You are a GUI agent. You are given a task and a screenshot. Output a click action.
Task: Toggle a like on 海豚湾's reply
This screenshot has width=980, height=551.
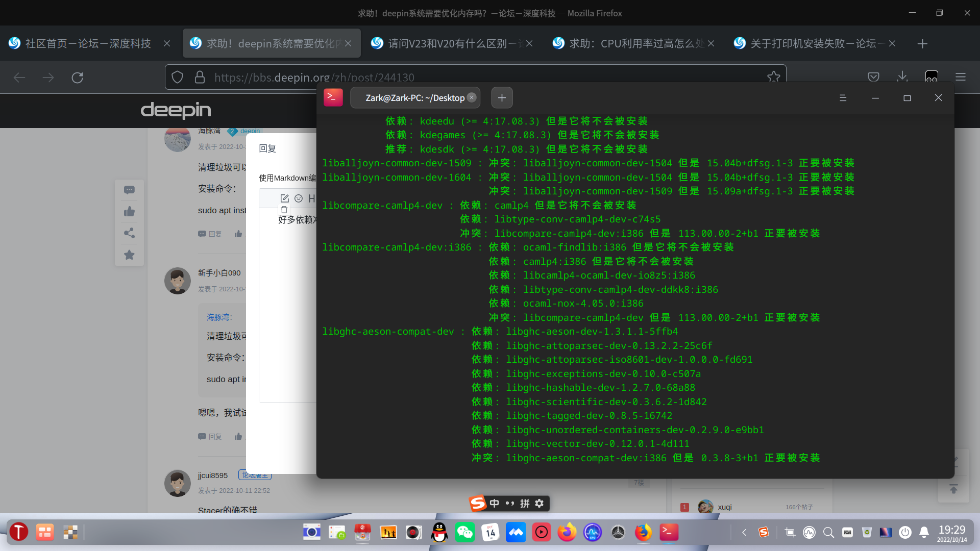(238, 234)
